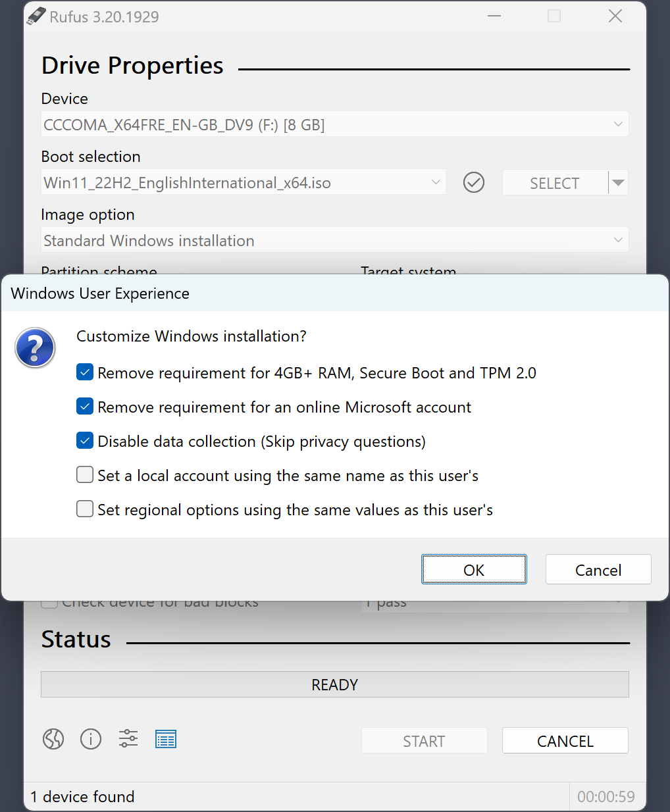Open the Image option dropdown
Screen dimensions: 670x812
point(617,240)
